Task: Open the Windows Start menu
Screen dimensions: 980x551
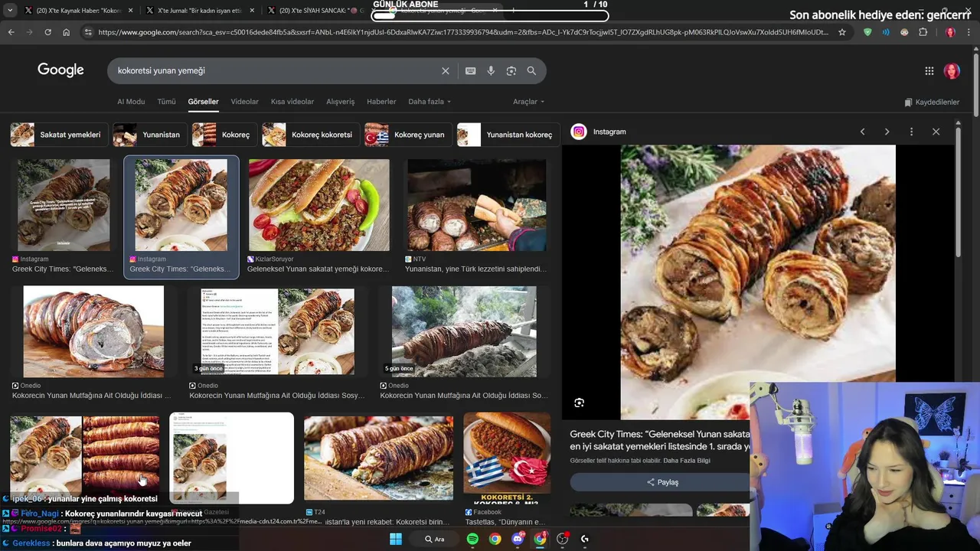Action: tap(396, 539)
